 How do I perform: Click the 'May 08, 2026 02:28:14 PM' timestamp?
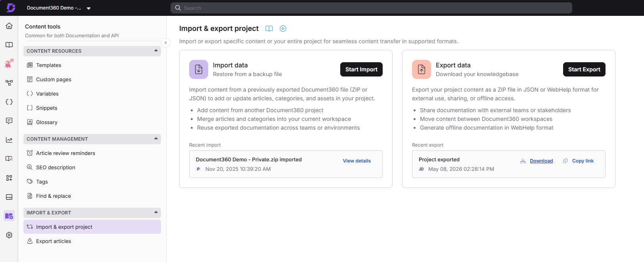pos(461,169)
